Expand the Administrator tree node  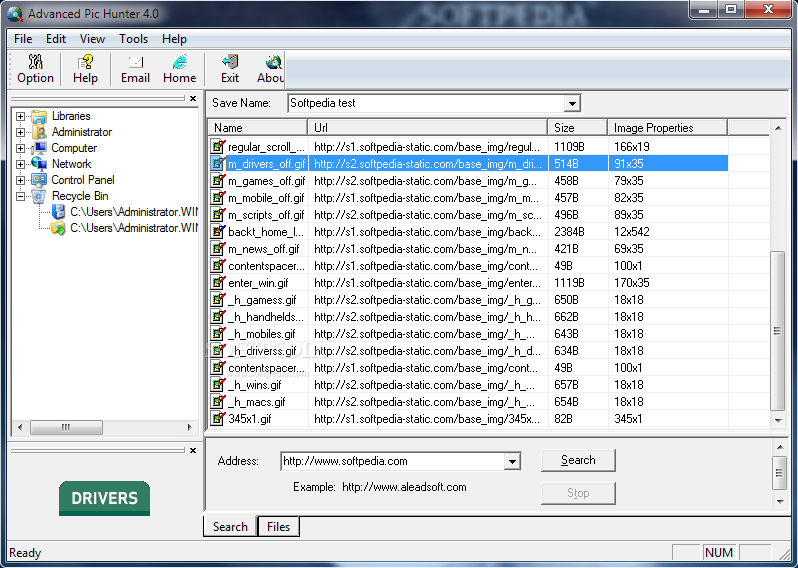tap(20, 132)
